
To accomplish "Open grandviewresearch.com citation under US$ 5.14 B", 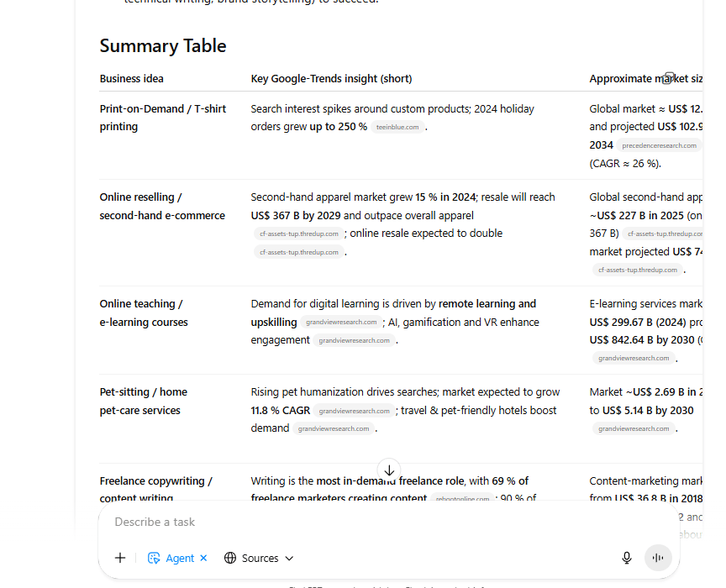I will [x=634, y=428].
